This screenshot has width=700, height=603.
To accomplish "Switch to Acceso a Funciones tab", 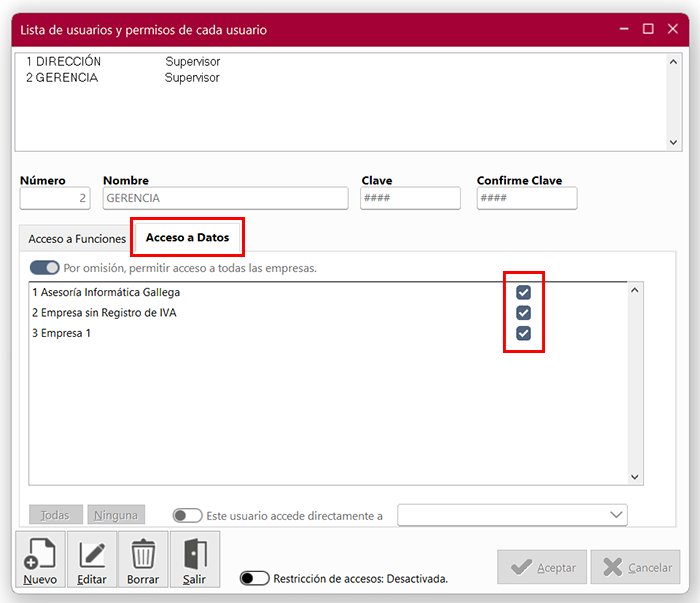I will (x=77, y=239).
